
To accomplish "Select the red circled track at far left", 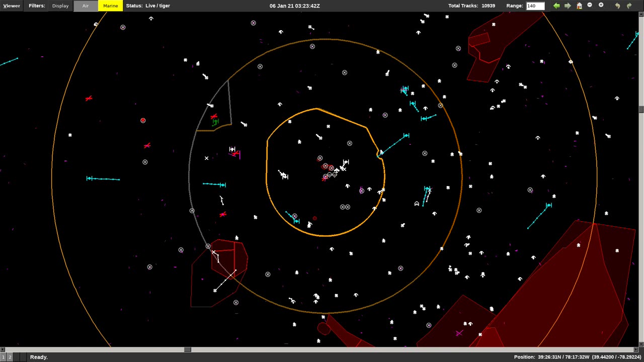I will click(143, 121).
